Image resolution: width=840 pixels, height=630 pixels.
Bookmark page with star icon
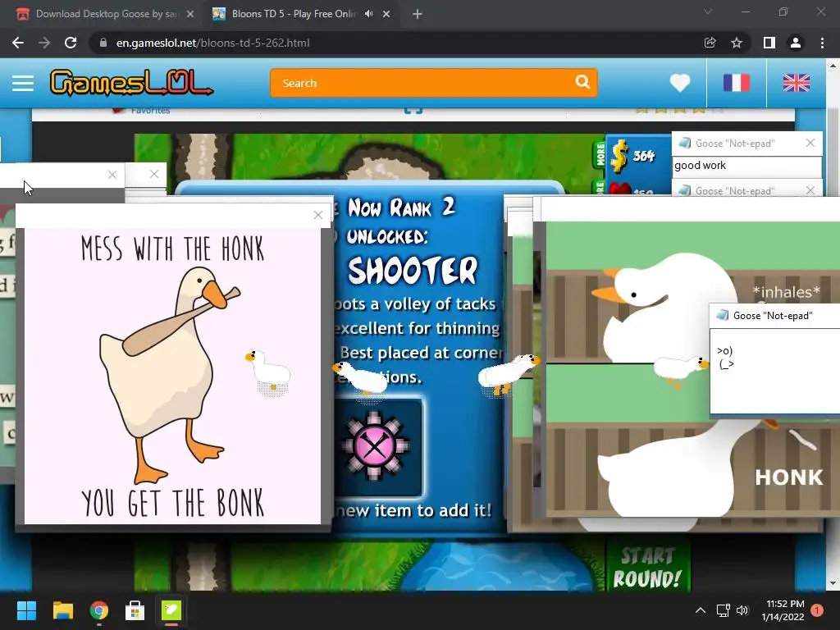click(737, 43)
